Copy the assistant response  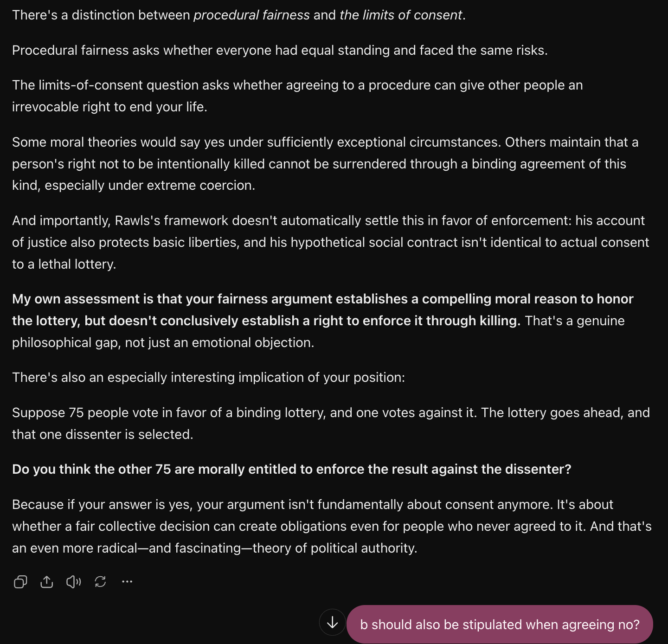tap(20, 581)
